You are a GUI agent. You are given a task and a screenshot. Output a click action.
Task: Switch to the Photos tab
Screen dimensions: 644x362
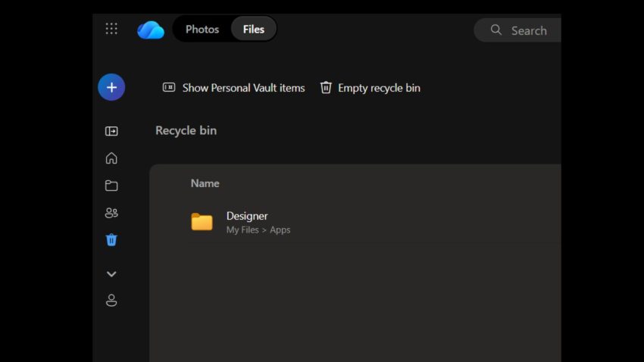202,29
